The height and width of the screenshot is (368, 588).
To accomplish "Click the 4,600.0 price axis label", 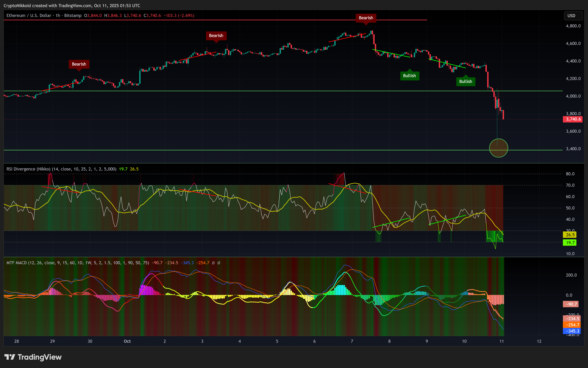I will (x=573, y=44).
